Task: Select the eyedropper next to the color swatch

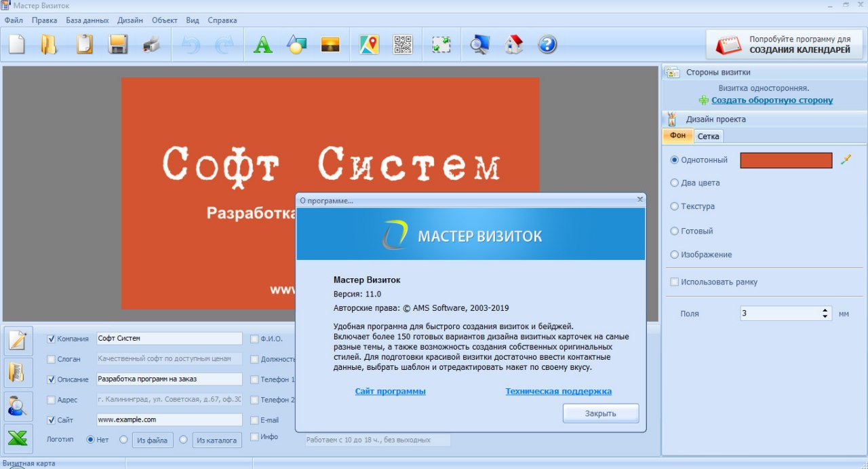Action: point(845,160)
